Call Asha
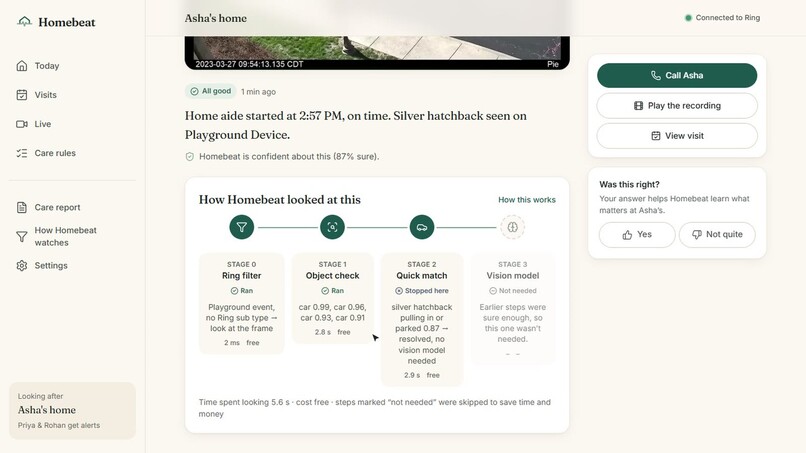 (x=677, y=76)
